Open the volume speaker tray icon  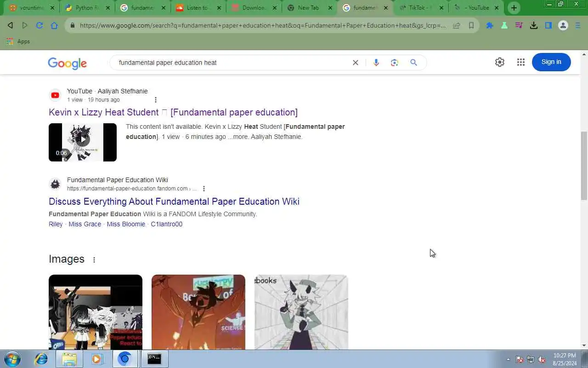(x=542, y=359)
